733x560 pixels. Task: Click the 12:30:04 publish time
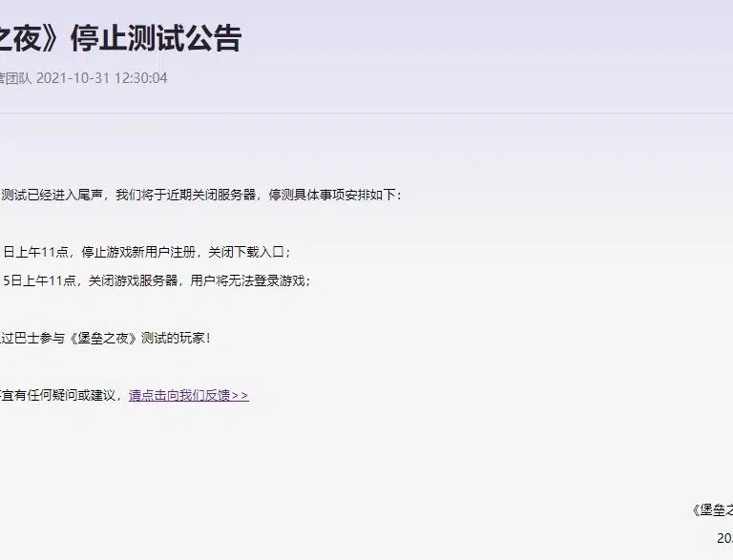[140, 78]
